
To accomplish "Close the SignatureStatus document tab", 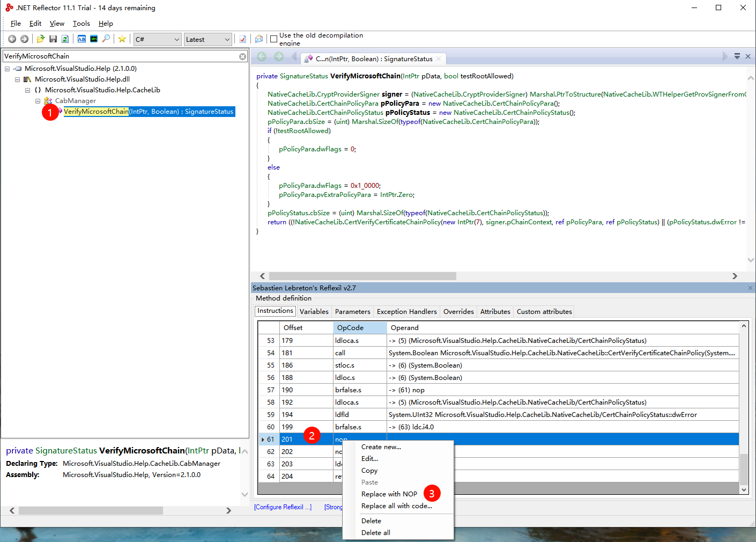I will coord(439,58).
